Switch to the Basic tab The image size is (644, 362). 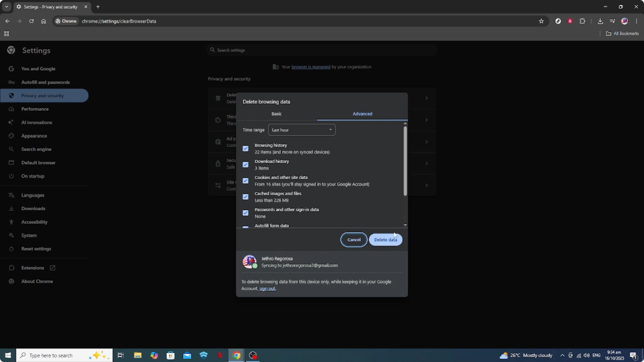tap(276, 114)
